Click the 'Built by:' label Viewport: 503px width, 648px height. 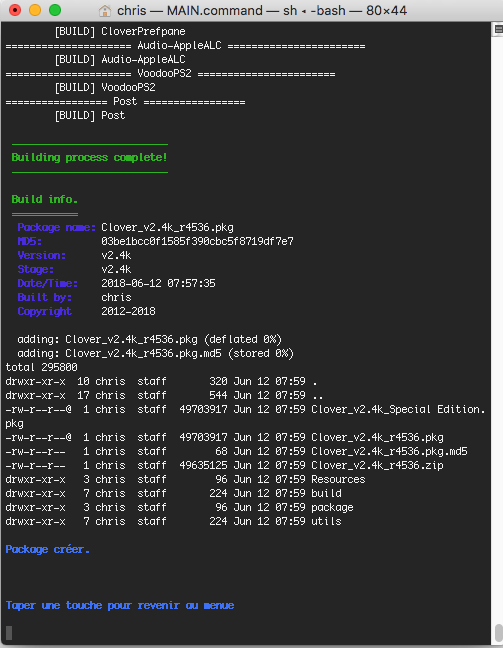click(x=45, y=298)
